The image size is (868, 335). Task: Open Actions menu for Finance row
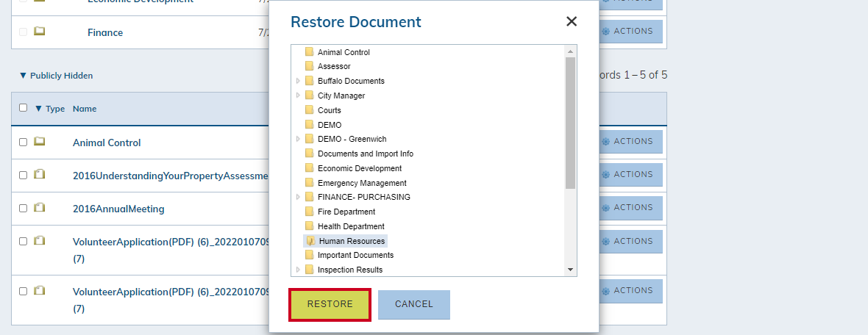(x=630, y=32)
